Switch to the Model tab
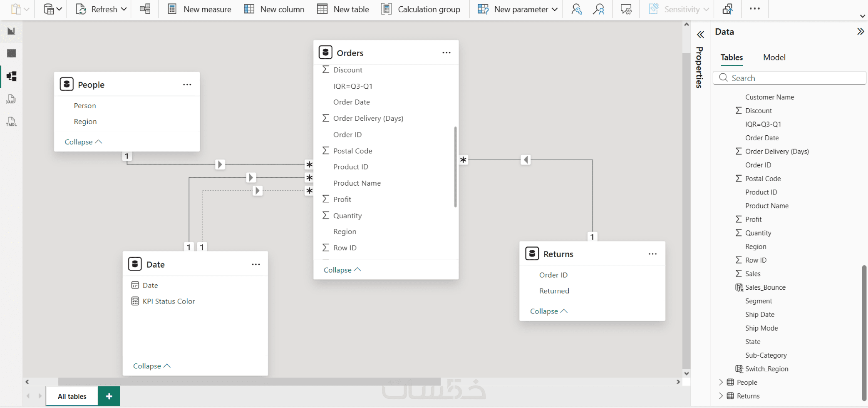Viewport: 868px width, 408px height. pos(774,57)
